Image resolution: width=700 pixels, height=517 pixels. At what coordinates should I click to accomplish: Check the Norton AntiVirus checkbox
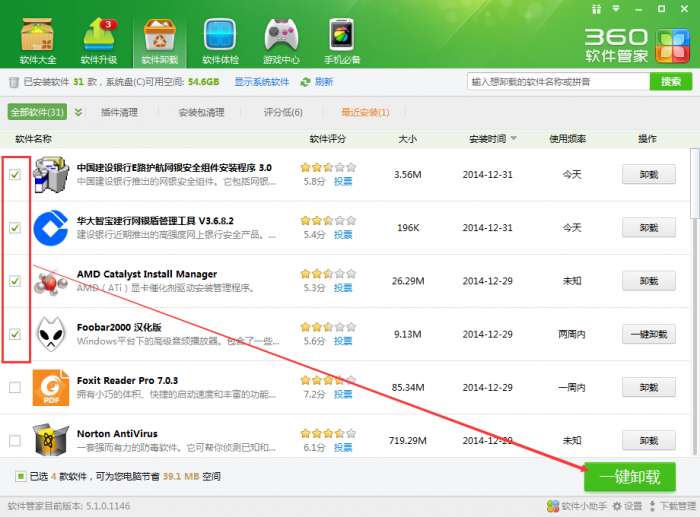(15, 441)
